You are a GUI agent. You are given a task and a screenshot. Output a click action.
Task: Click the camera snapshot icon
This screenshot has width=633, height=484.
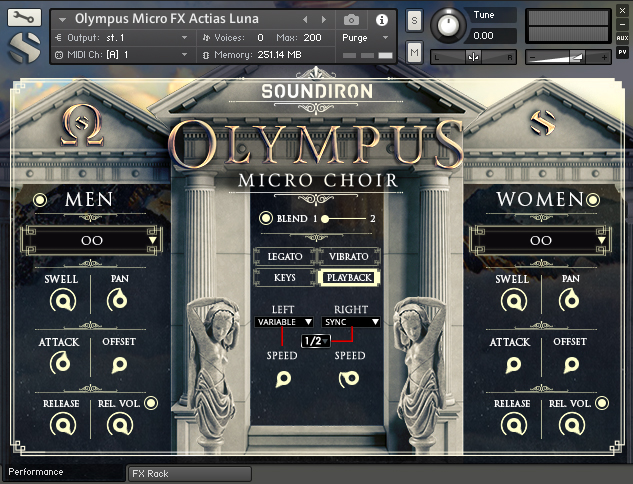click(351, 19)
